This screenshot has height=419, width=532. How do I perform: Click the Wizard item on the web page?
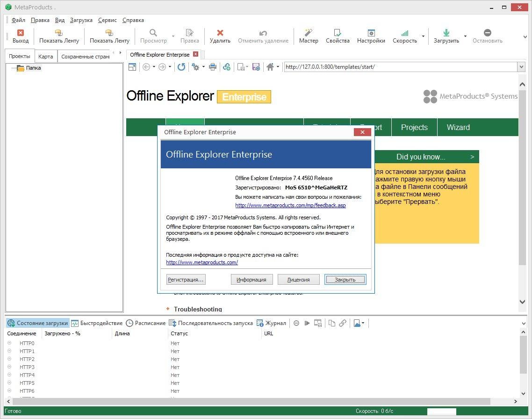click(x=459, y=127)
